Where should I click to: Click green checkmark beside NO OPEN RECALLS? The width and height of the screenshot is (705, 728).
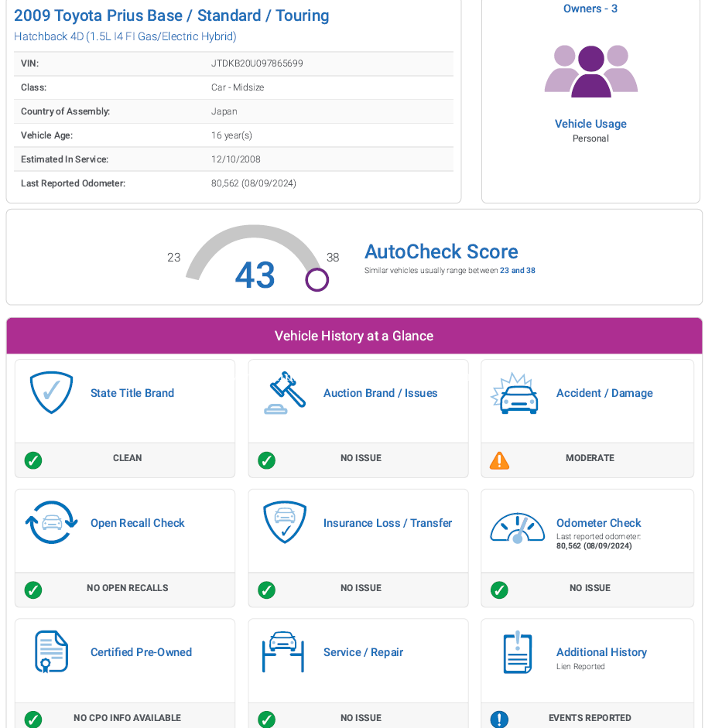pos(33,590)
